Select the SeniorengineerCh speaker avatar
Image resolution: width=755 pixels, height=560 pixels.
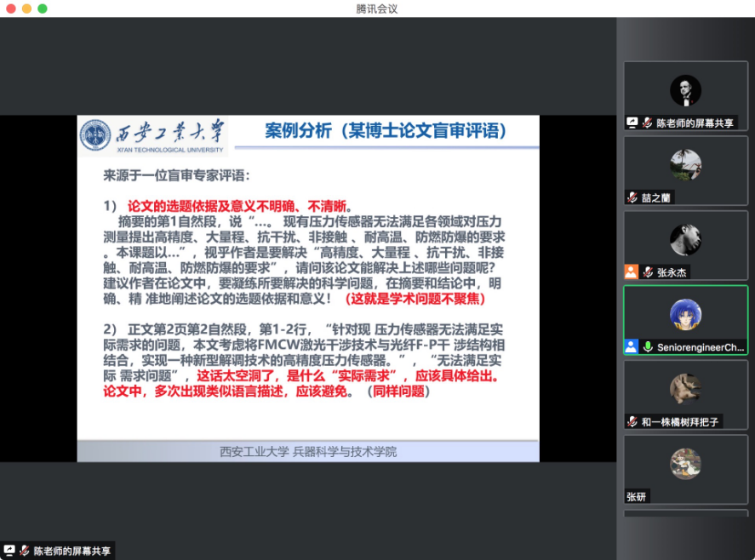685,315
